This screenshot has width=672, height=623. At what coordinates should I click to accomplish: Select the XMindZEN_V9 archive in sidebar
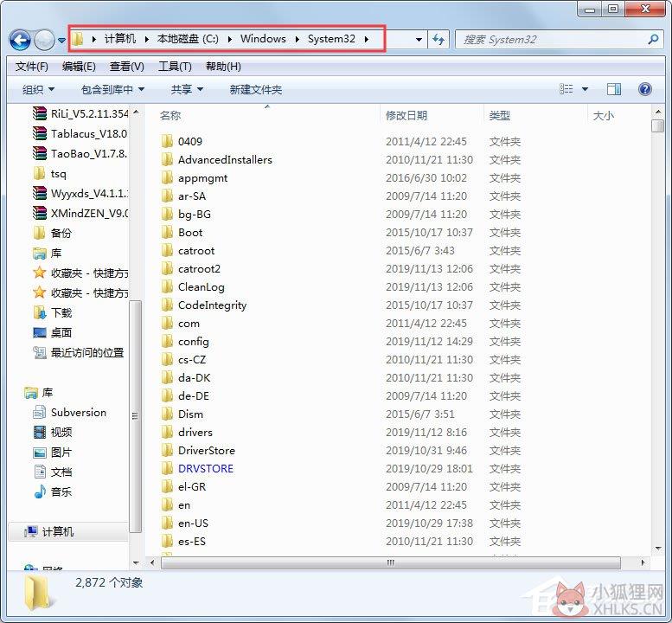pos(80,213)
